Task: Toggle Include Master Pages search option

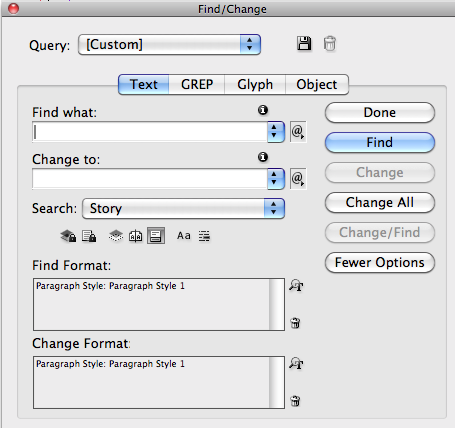Action: 135,236
